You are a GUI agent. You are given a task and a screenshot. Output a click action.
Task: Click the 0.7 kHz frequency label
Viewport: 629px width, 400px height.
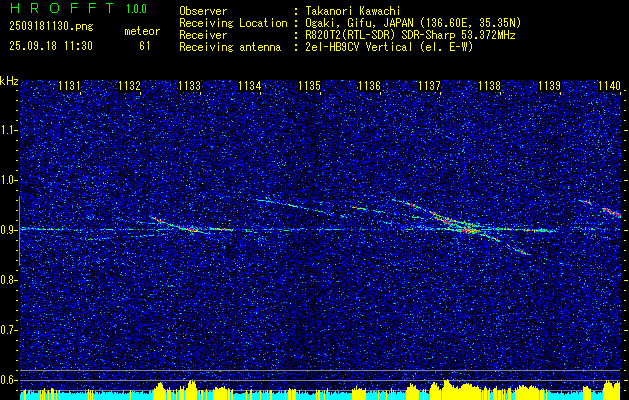pos(8,330)
